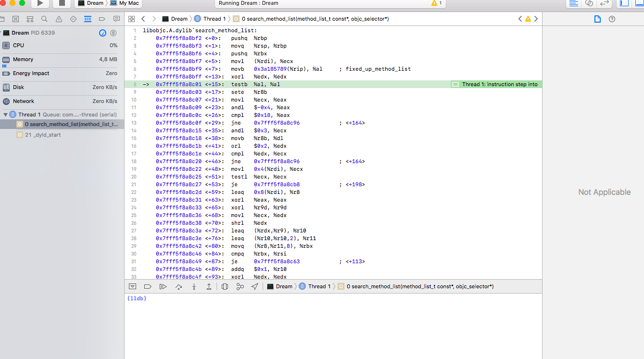Click Dream in the debug bar path
This screenshot has width=644, height=359.
(x=279, y=286)
